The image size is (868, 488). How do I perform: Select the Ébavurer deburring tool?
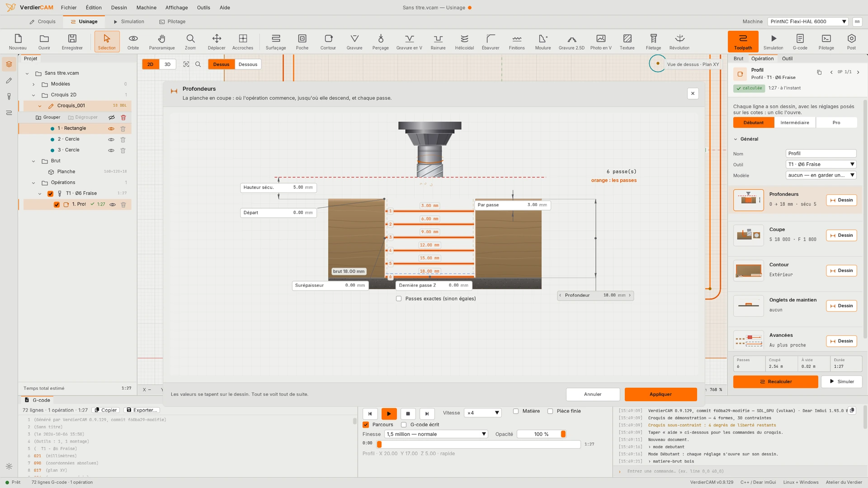point(491,42)
